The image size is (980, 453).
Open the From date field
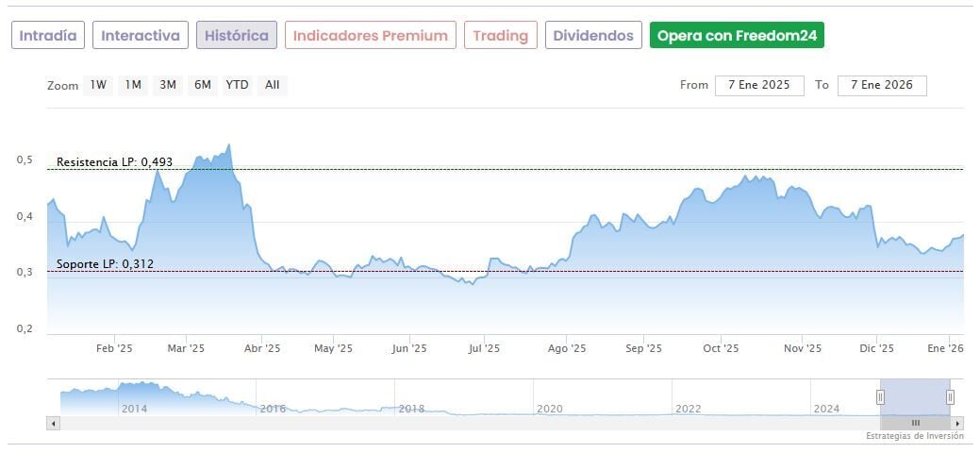click(759, 85)
